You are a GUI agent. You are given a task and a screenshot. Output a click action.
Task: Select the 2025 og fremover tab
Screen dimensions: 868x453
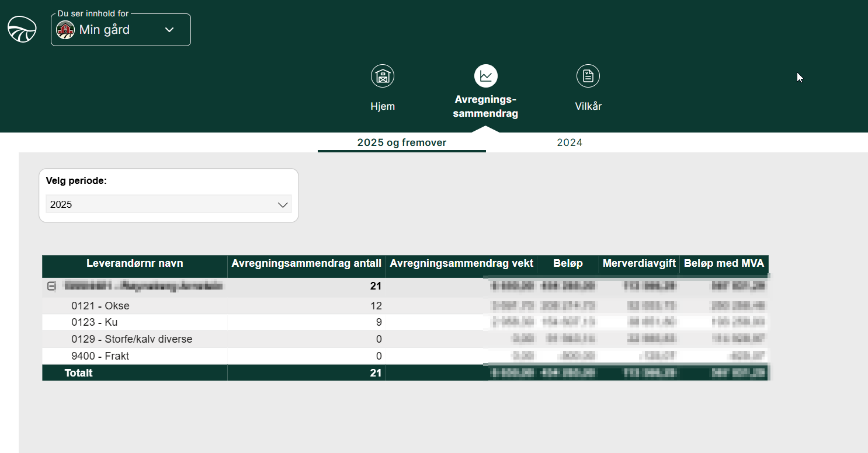click(x=401, y=142)
